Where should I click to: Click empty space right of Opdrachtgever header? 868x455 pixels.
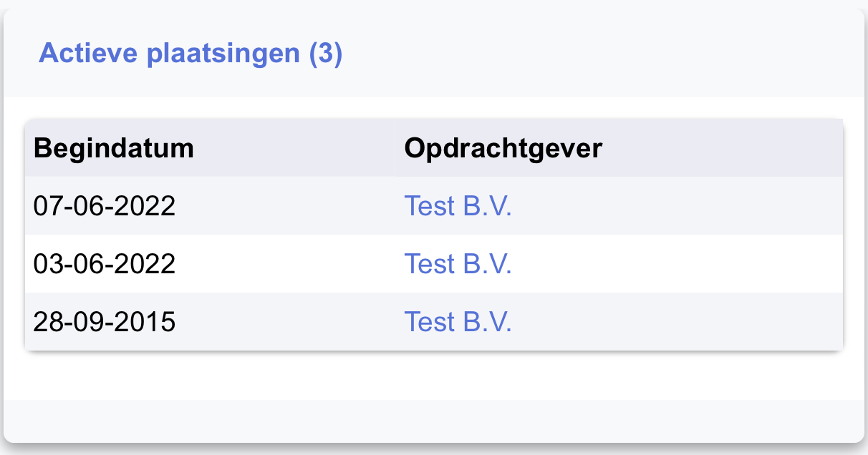[723, 149]
